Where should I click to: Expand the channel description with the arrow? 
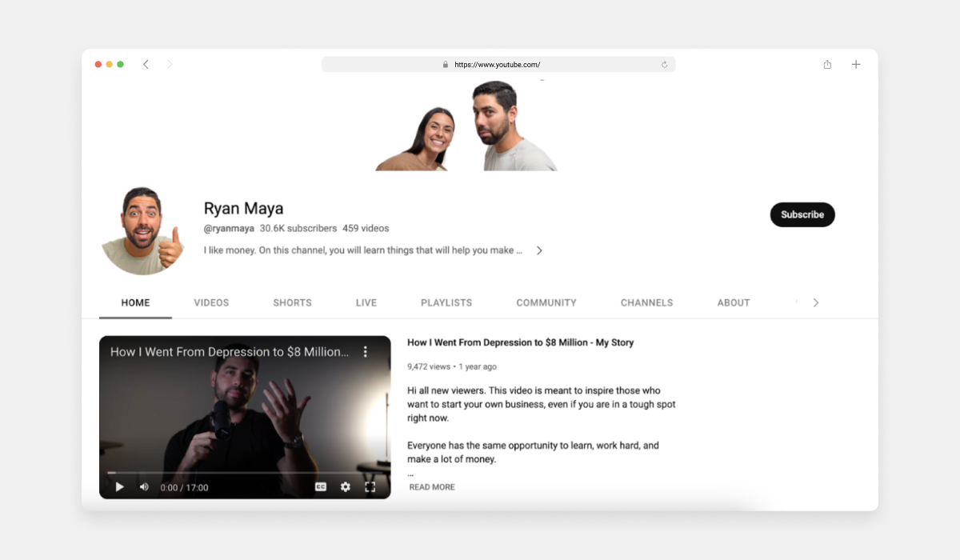click(539, 250)
